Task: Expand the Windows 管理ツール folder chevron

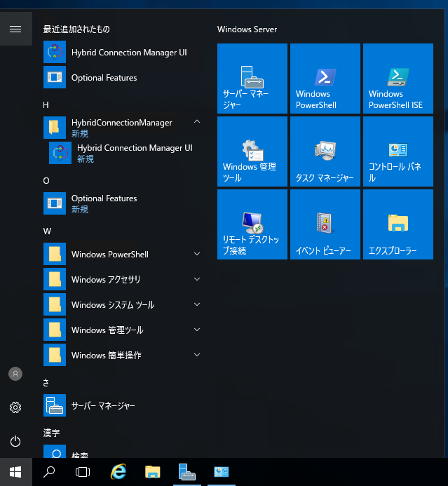Action: (197, 330)
